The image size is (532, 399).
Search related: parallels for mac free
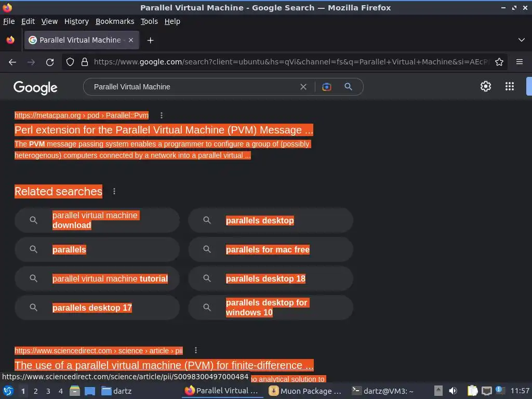pos(271,249)
